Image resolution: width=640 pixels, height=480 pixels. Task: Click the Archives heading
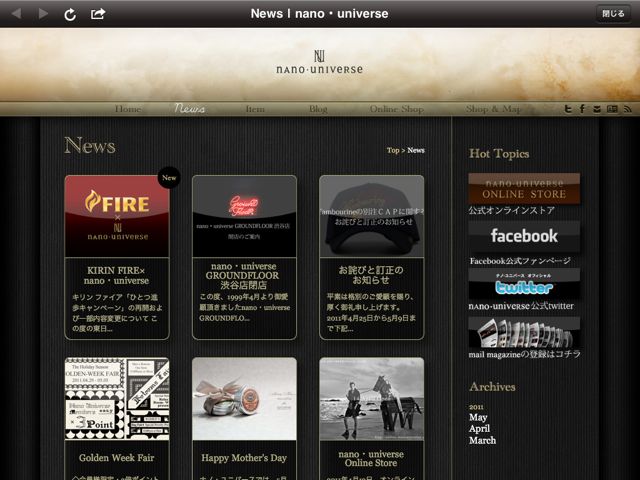pyautogui.click(x=492, y=387)
